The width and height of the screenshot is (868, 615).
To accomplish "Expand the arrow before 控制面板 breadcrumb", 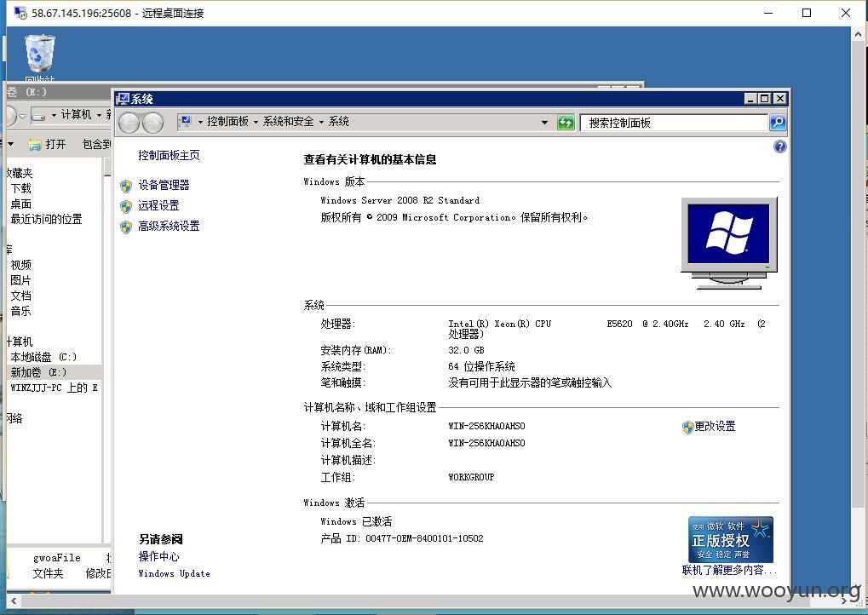I will pyautogui.click(x=200, y=122).
